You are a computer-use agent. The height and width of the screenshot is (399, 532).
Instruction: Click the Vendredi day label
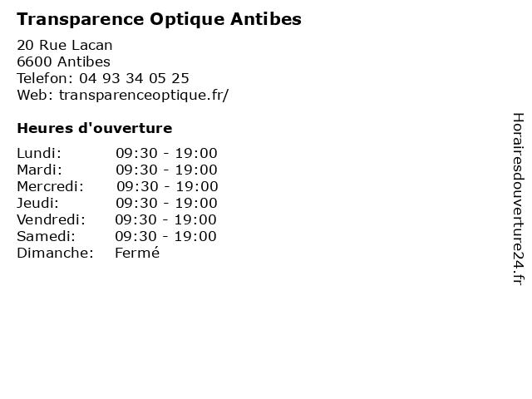pyautogui.click(x=51, y=219)
